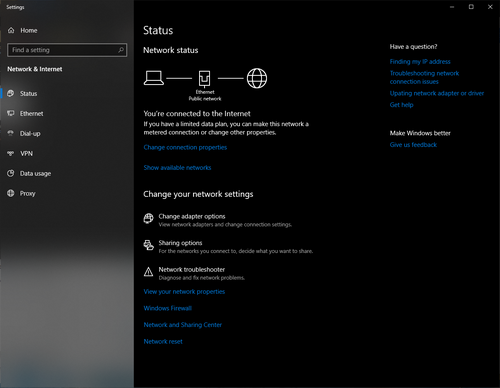The image size is (500, 388).
Task: Open Network and Sharing Center link
Action: tap(183, 325)
